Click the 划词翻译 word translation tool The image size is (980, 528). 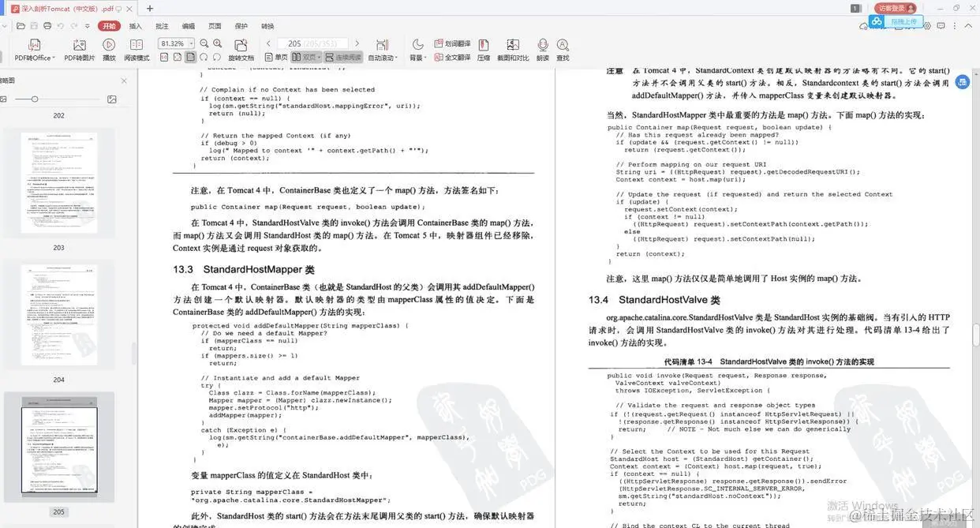(452, 43)
